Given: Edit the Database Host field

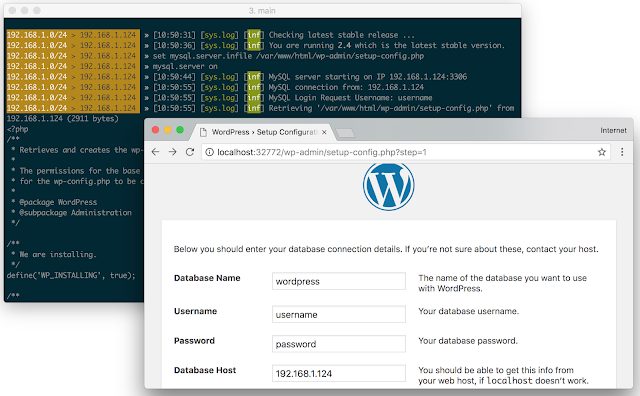Looking at the screenshot, I should click(x=339, y=373).
